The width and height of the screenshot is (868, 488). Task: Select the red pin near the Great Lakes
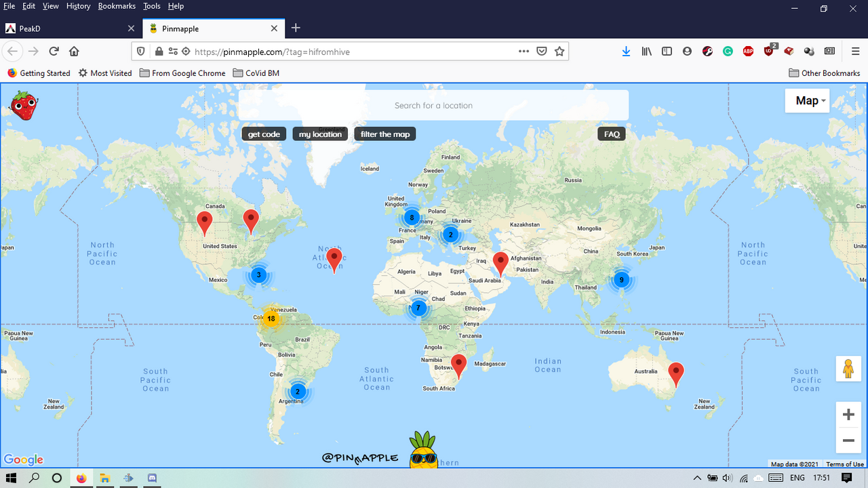coord(251,222)
